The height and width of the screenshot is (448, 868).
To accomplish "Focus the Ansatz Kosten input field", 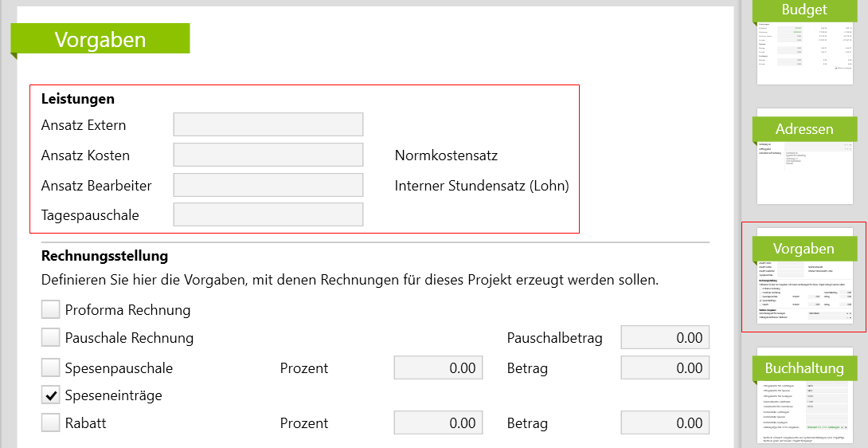I will (x=268, y=155).
